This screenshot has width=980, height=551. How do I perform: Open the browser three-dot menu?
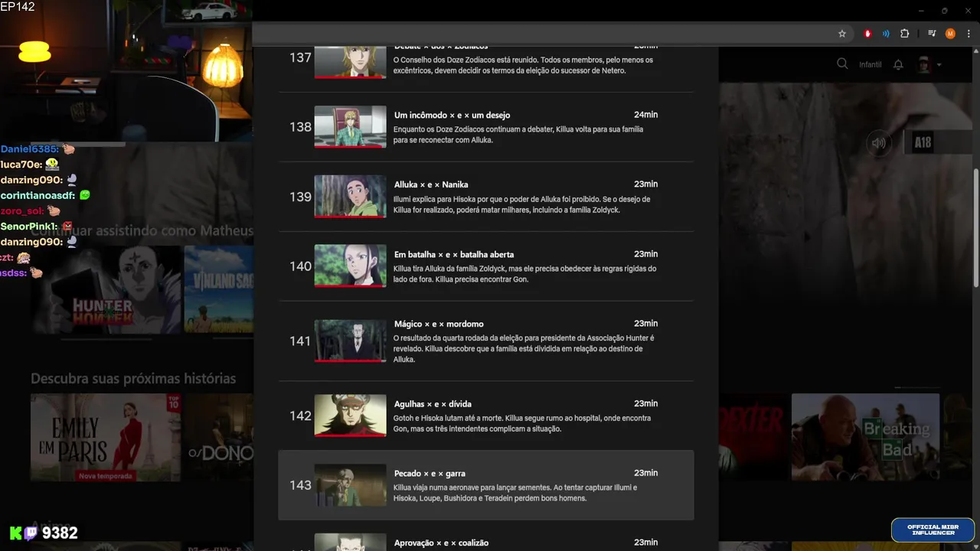969,34
